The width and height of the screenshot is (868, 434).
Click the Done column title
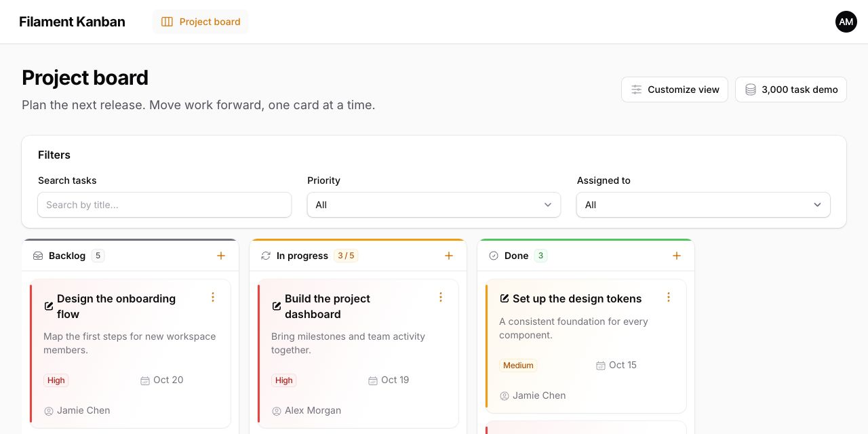tap(517, 256)
